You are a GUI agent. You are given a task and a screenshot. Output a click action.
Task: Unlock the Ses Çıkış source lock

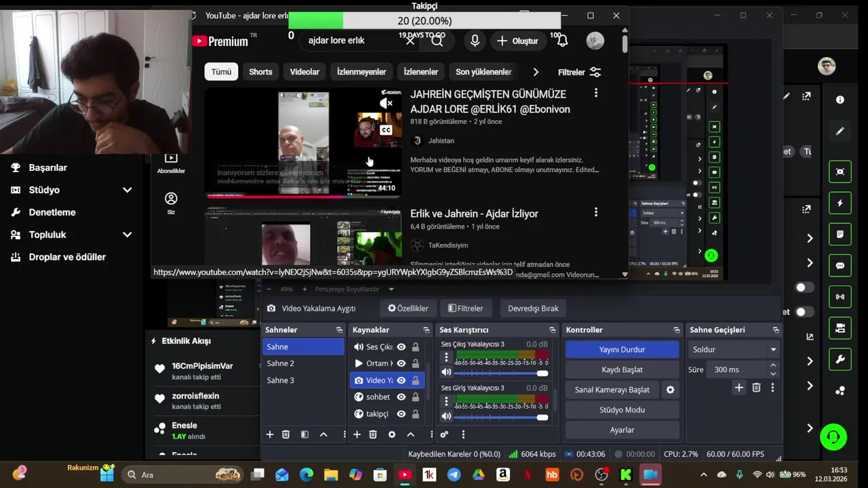click(416, 346)
